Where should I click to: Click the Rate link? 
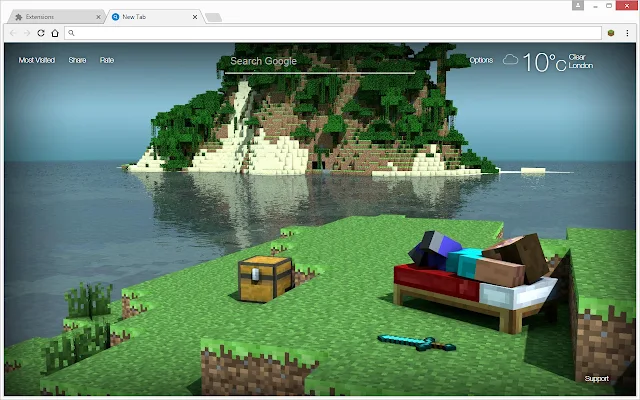click(x=107, y=60)
